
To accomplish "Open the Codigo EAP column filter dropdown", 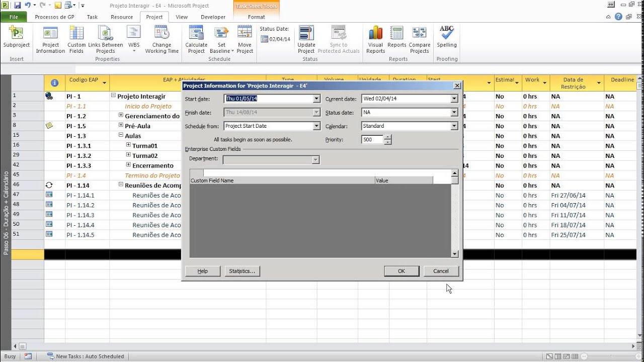I will 104,83.
